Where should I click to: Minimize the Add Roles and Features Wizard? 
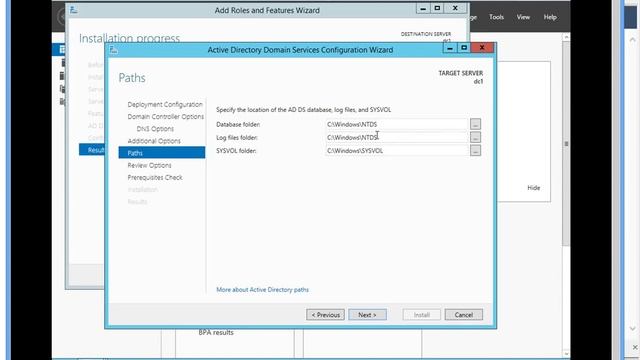pyautogui.click(x=423, y=8)
